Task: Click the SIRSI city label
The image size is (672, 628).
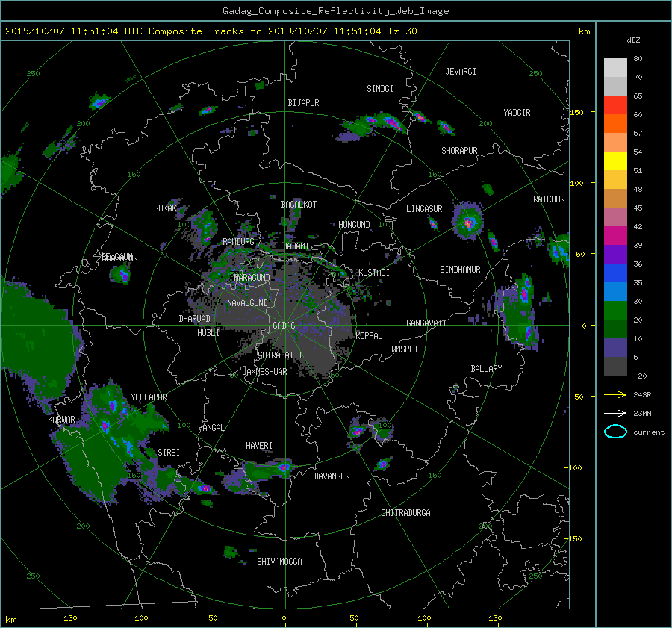Action: (x=169, y=453)
